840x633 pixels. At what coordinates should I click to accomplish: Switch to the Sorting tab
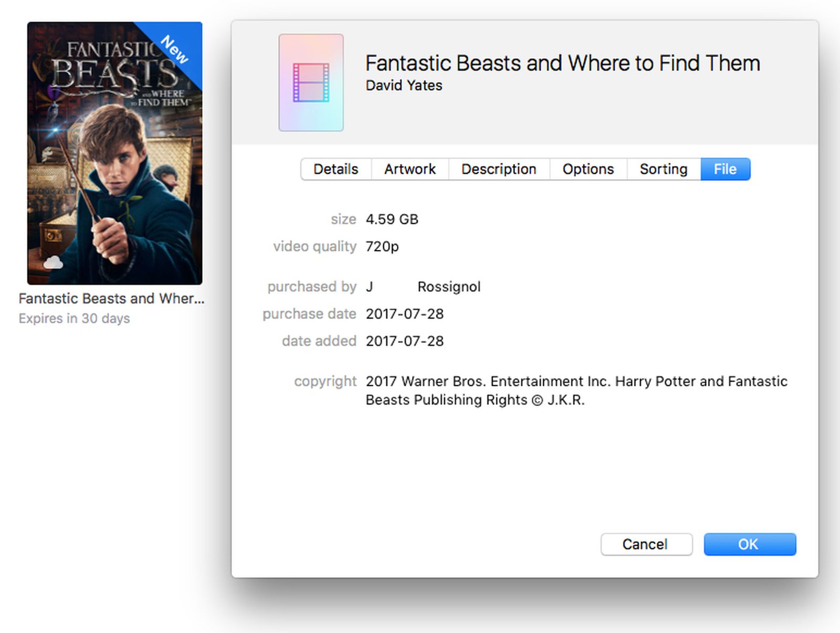(663, 169)
